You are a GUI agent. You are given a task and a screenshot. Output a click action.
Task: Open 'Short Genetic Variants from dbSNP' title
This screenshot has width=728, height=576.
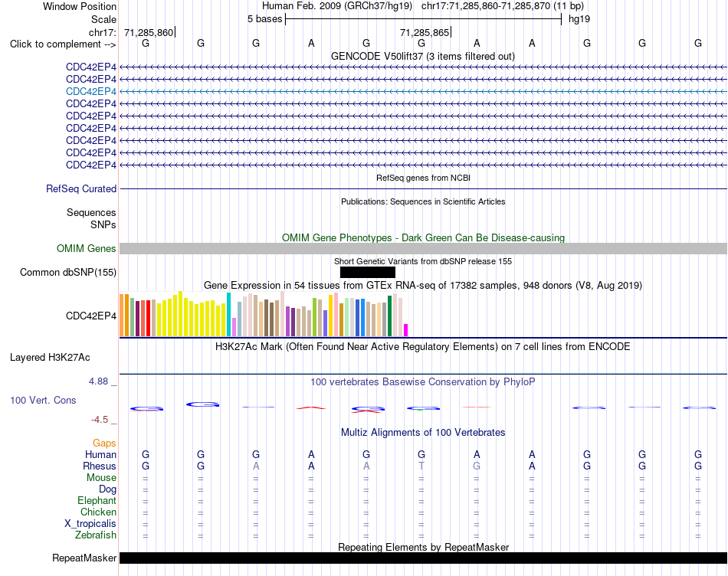point(422,261)
